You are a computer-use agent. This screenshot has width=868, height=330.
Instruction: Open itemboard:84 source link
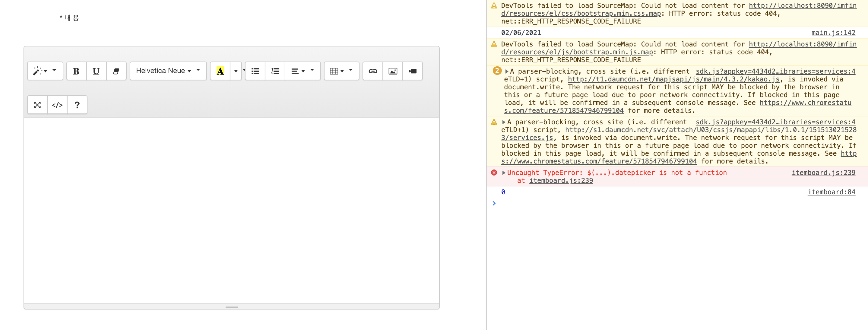[x=831, y=192]
